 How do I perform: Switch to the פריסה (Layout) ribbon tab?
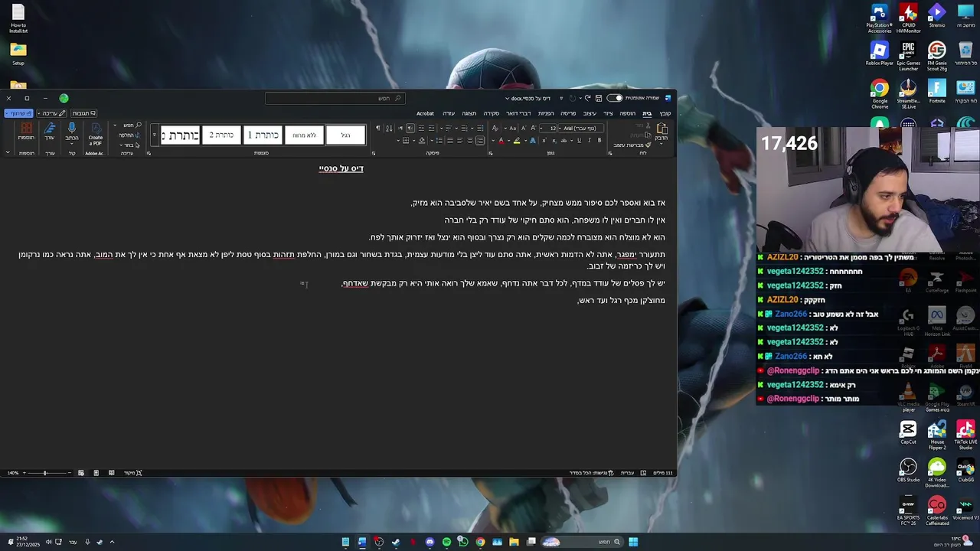pos(568,113)
